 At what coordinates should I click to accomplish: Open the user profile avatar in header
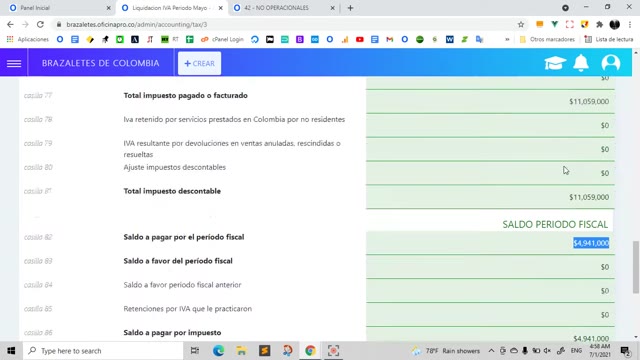coord(611,63)
